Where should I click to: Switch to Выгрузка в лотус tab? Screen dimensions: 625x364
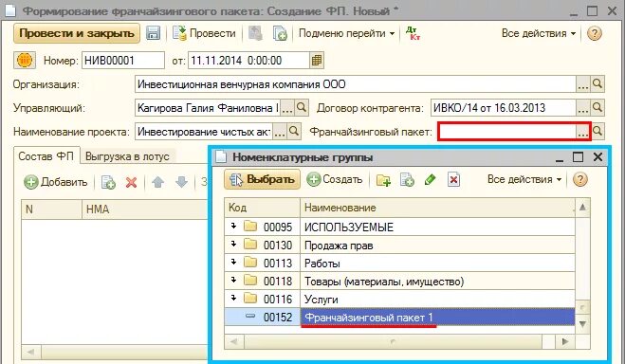coord(127,156)
